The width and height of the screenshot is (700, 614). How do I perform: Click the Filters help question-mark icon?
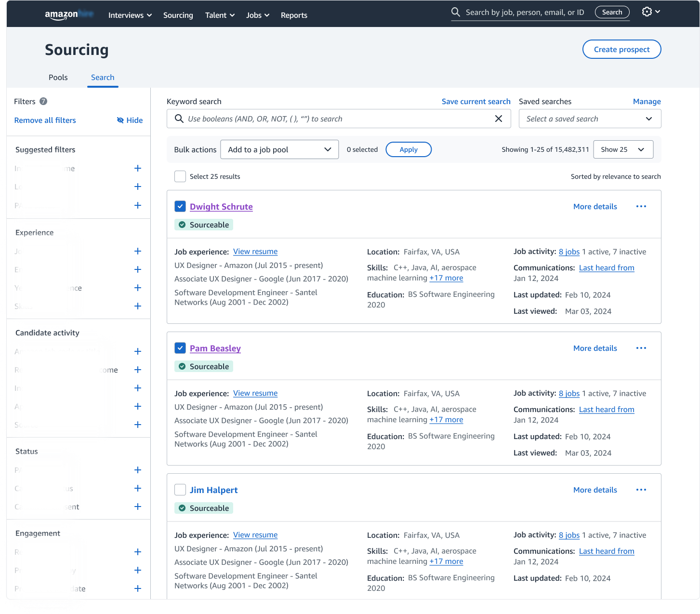(x=43, y=101)
